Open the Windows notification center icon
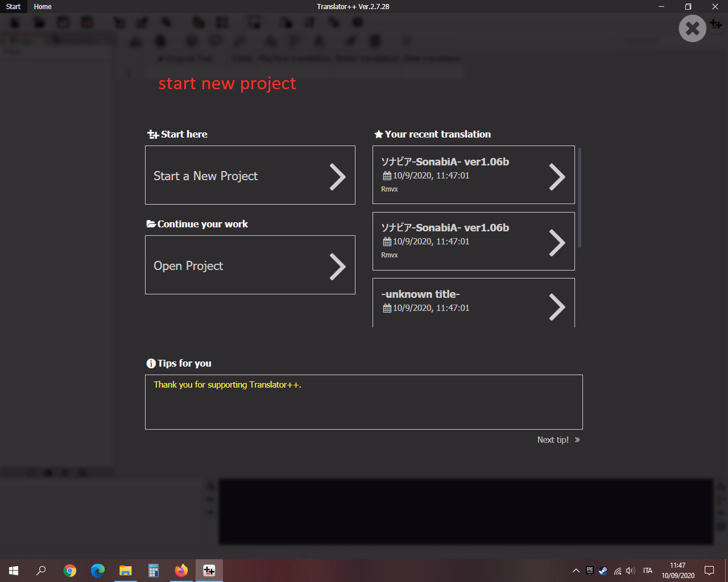The width and height of the screenshot is (728, 582). click(x=709, y=571)
